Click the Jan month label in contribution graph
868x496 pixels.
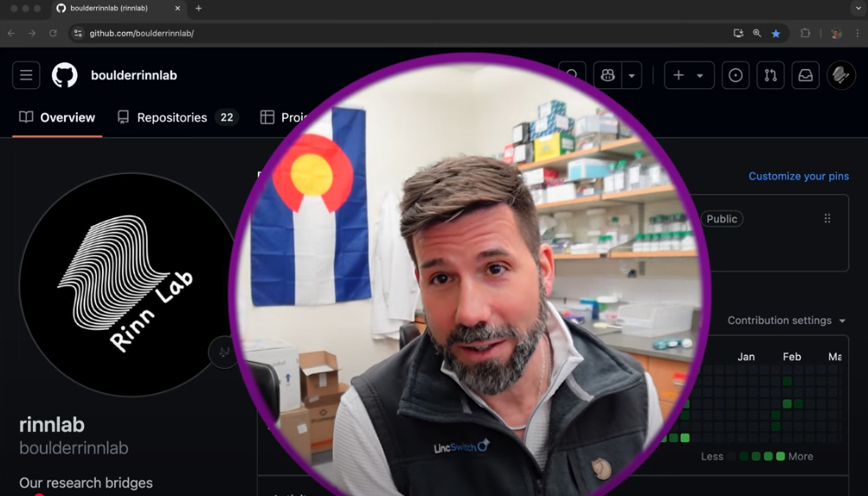[746, 357]
